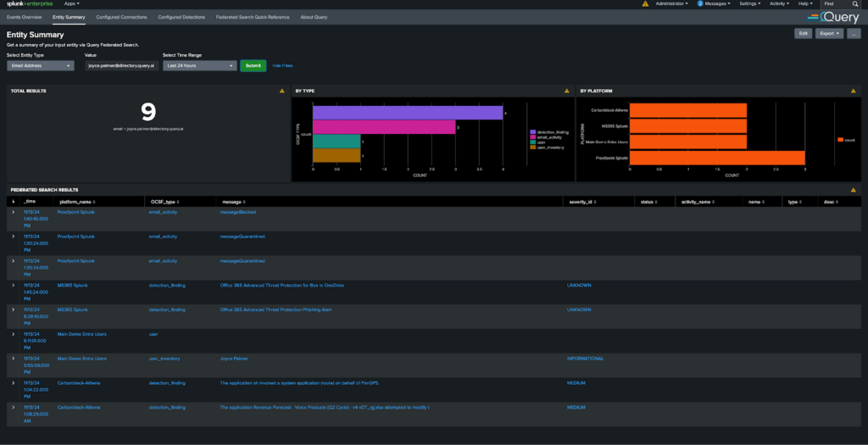Click the purple detection_finding legend swatch
Image resolution: width=868 pixels, height=445 pixels.
[x=532, y=131]
